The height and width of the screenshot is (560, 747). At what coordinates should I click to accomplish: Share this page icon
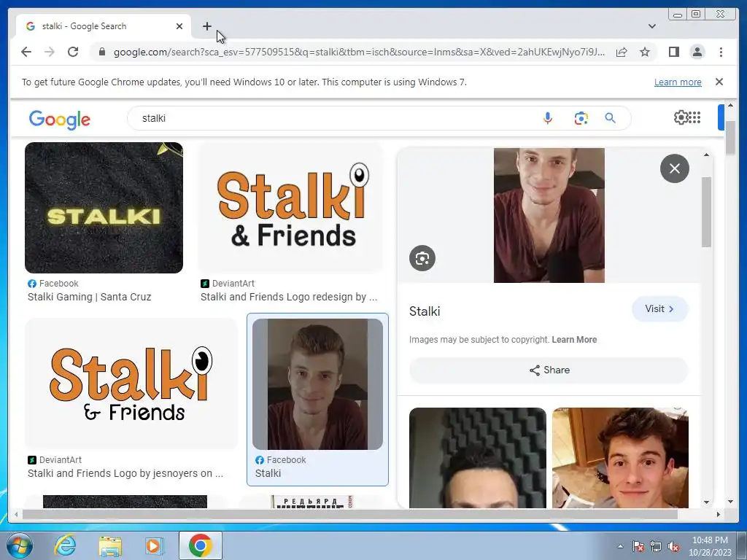(x=622, y=52)
